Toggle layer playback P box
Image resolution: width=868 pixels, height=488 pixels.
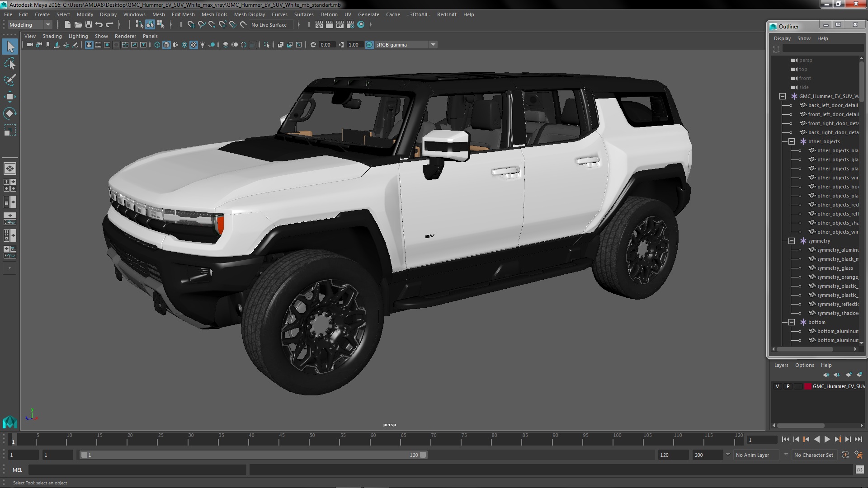click(x=788, y=386)
